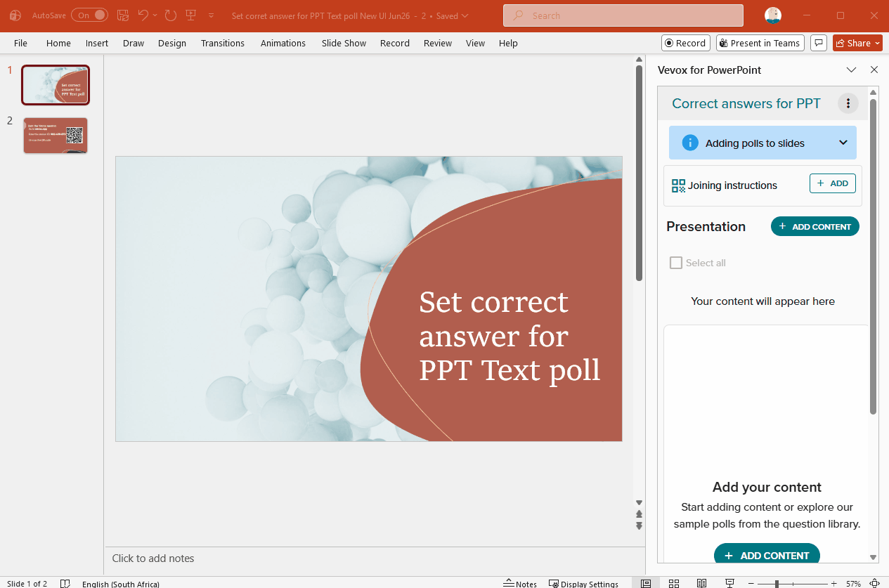The width and height of the screenshot is (889, 588).
Task: Open the Draw ribbon tab
Action: [134, 43]
